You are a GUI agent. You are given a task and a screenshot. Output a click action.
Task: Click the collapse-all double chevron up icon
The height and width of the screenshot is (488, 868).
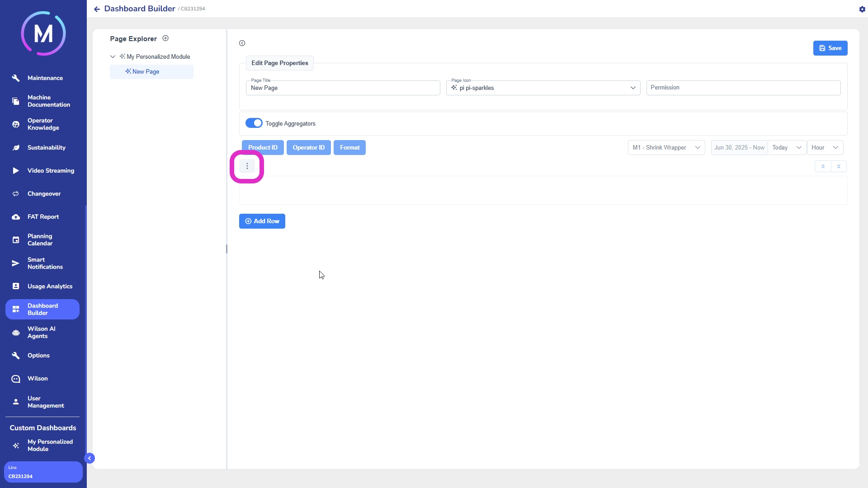[x=823, y=166]
